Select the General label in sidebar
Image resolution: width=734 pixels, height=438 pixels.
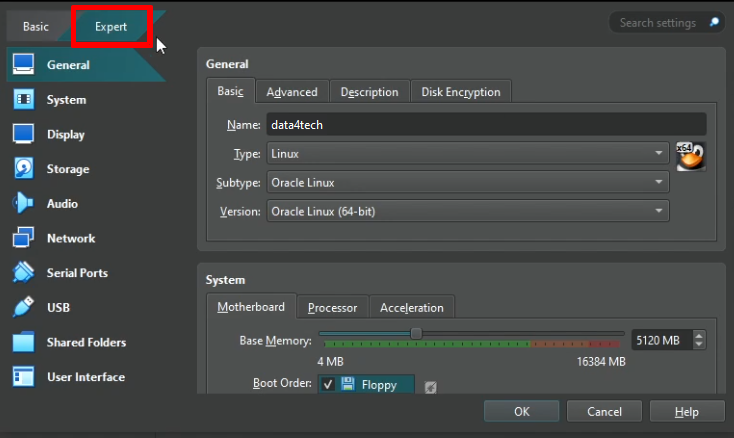(68, 65)
